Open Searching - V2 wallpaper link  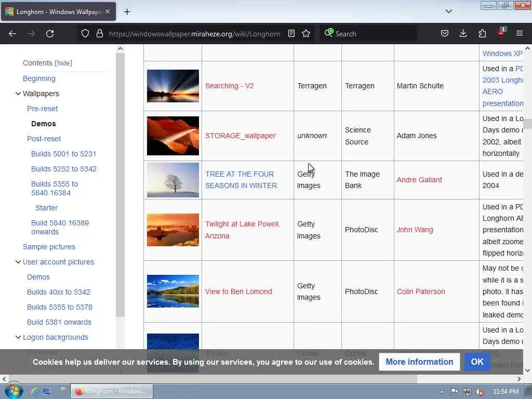click(x=229, y=86)
